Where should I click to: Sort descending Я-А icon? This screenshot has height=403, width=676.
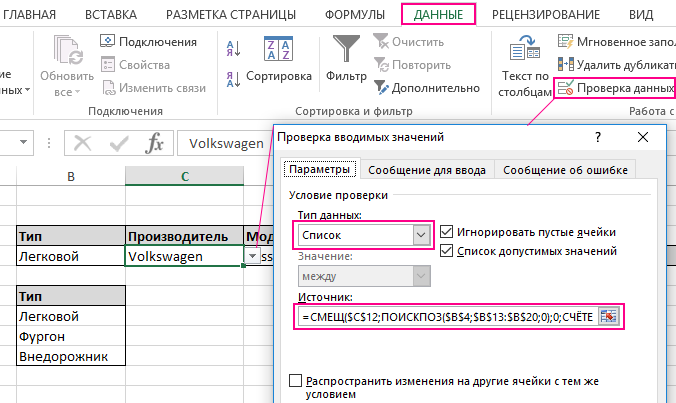tap(233, 80)
